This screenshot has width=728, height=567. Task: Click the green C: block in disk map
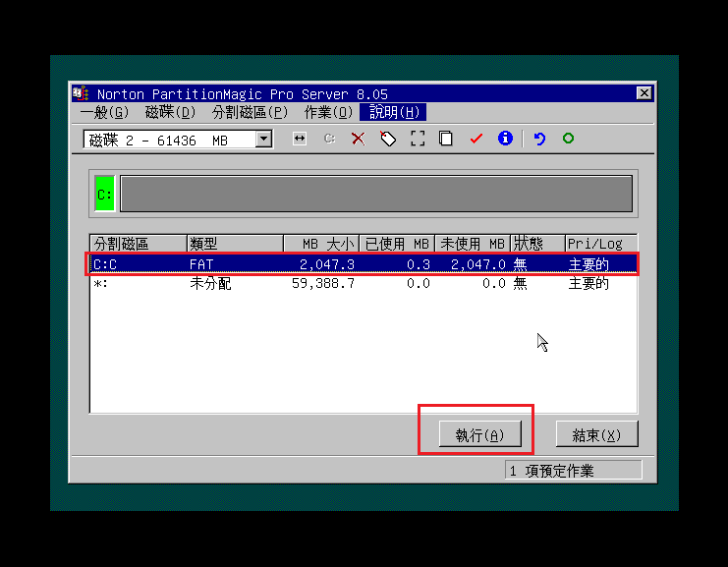[x=104, y=195]
